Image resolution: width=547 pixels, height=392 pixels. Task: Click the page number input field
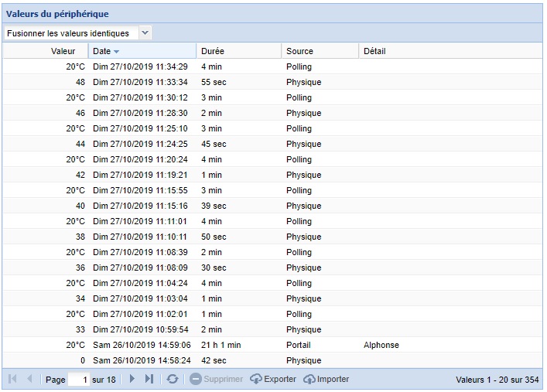coord(78,379)
